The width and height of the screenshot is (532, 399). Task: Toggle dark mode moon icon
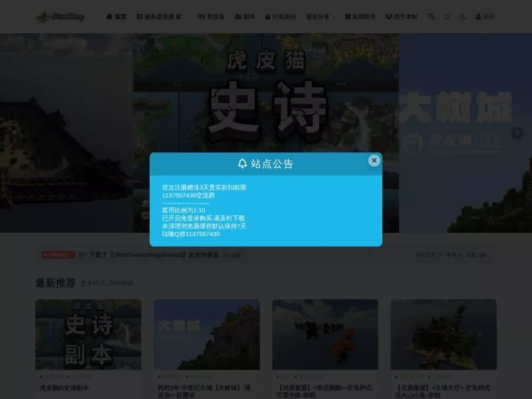pyautogui.click(x=463, y=17)
